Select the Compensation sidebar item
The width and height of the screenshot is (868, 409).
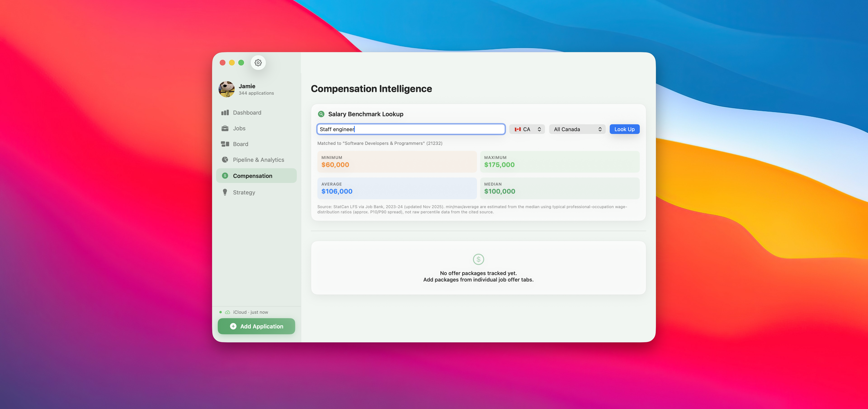[x=256, y=176]
